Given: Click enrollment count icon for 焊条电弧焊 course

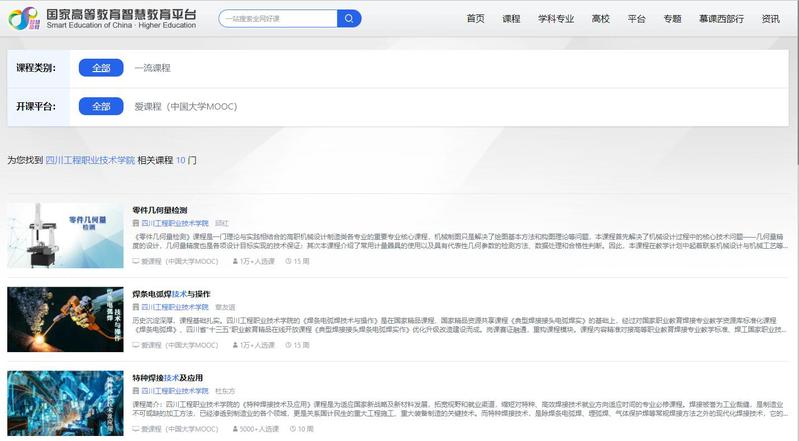Looking at the screenshot, I should (x=235, y=345).
